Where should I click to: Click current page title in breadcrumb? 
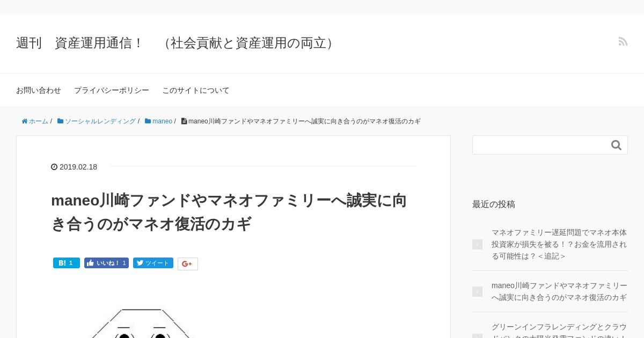point(304,121)
